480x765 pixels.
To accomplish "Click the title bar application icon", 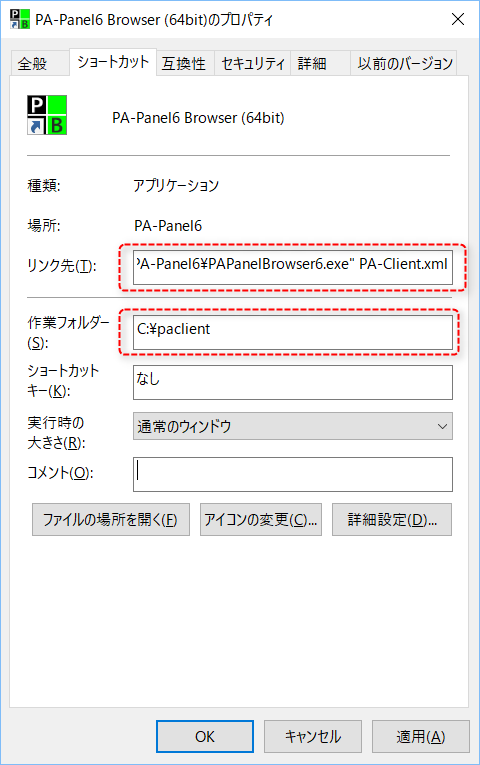I will click(20, 19).
